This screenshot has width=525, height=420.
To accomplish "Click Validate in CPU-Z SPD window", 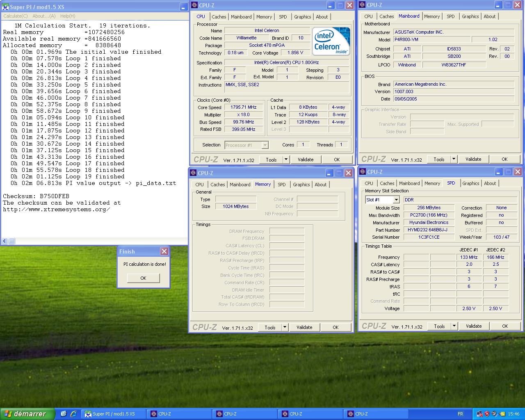I will click(474, 326).
